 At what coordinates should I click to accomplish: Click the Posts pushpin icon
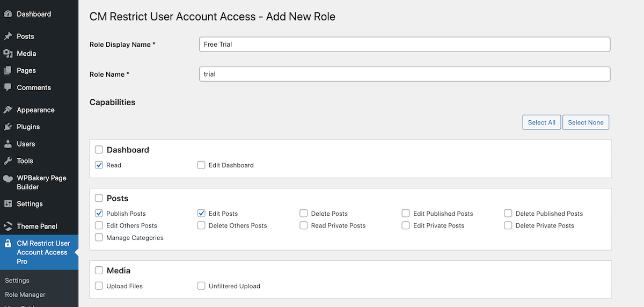click(8, 36)
